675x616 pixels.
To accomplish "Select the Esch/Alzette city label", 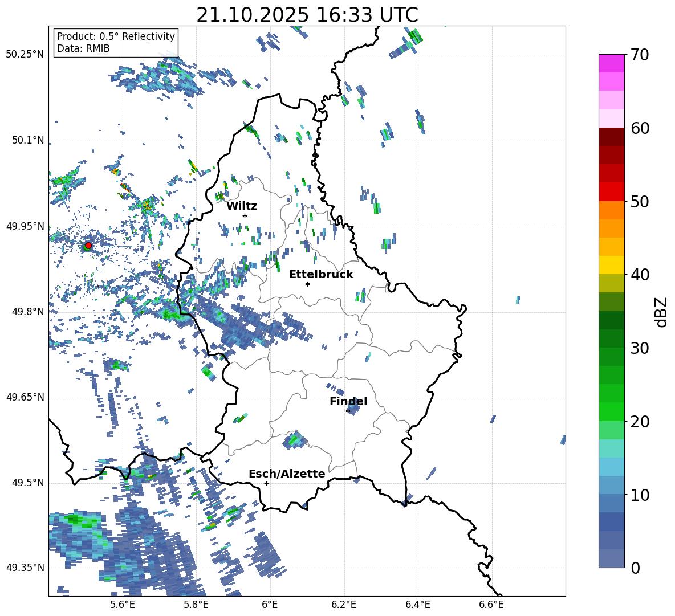I will tap(287, 474).
